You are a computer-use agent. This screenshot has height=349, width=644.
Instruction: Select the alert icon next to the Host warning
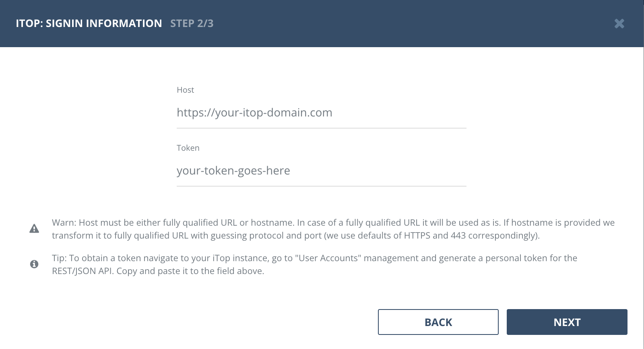point(35,228)
